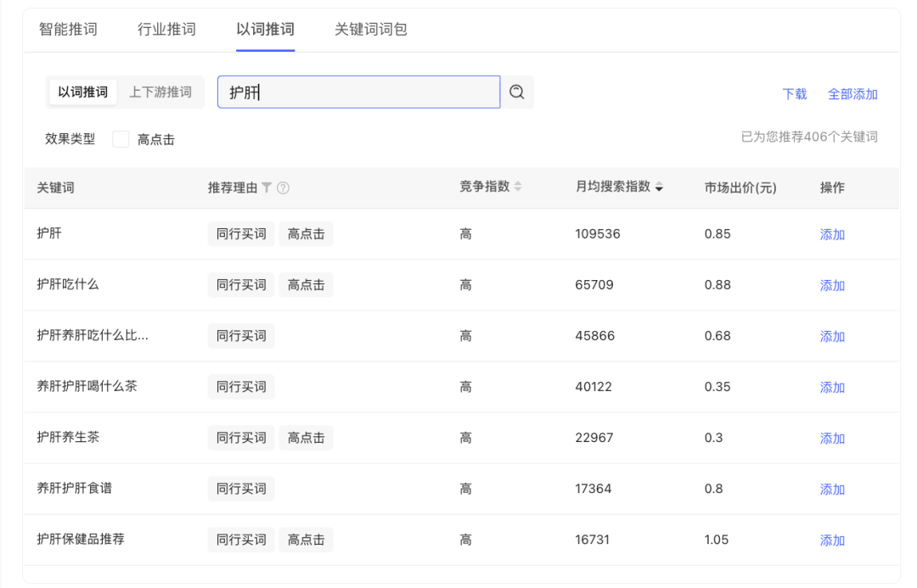Click the 效果类型 label

70,139
